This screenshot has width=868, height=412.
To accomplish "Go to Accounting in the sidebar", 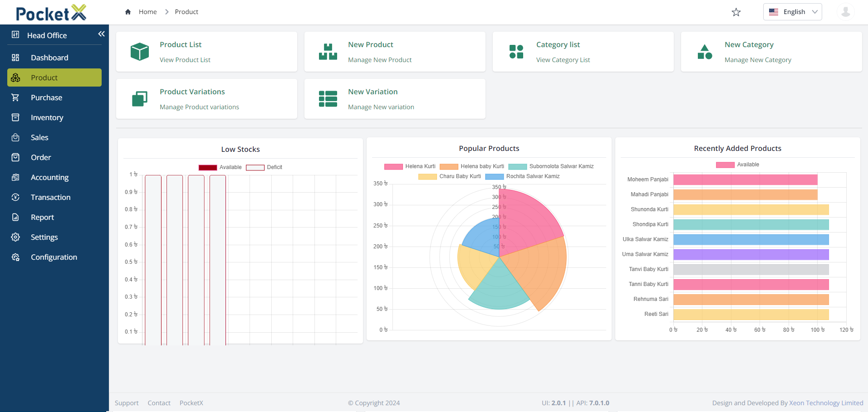I will 49,177.
